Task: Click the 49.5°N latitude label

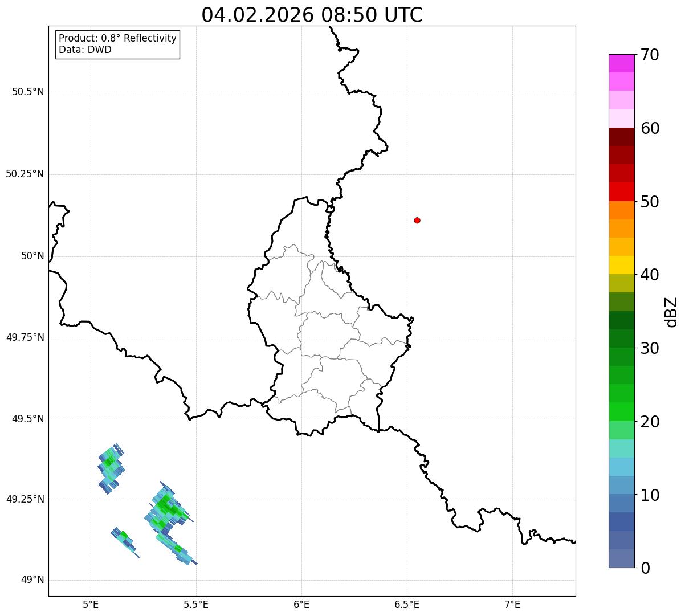Action: coord(28,419)
